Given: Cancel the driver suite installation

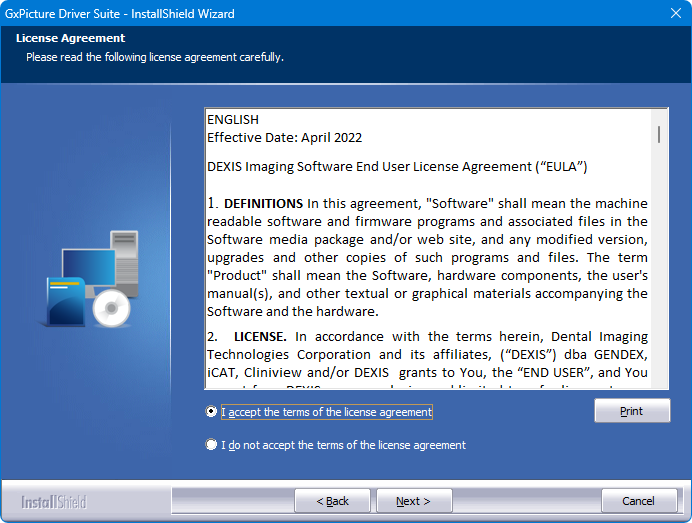Looking at the screenshot, I should pyautogui.click(x=639, y=501).
